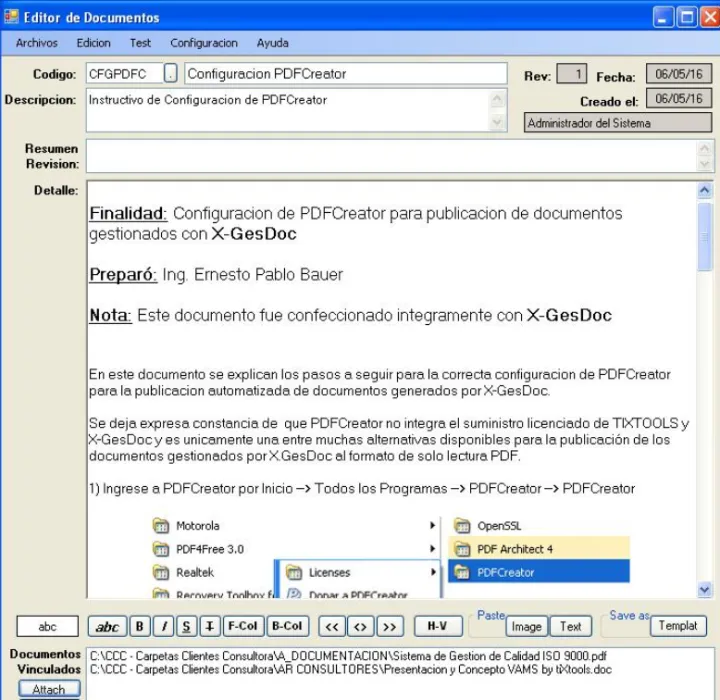Paste as Image button
The height and width of the screenshot is (700, 720).
coord(526,627)
